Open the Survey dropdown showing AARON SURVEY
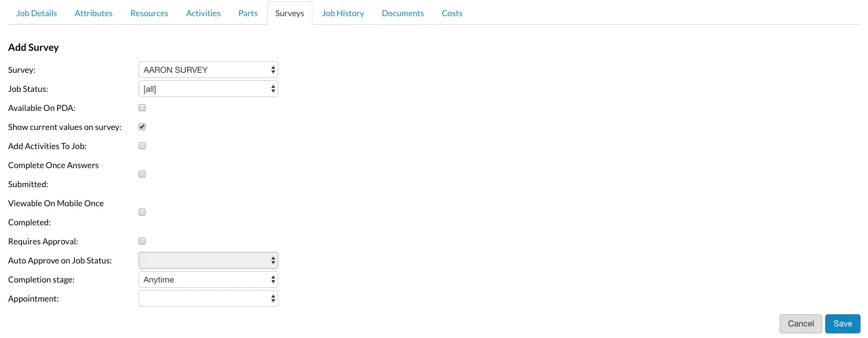The image size is (868, 338). point(208,70)
